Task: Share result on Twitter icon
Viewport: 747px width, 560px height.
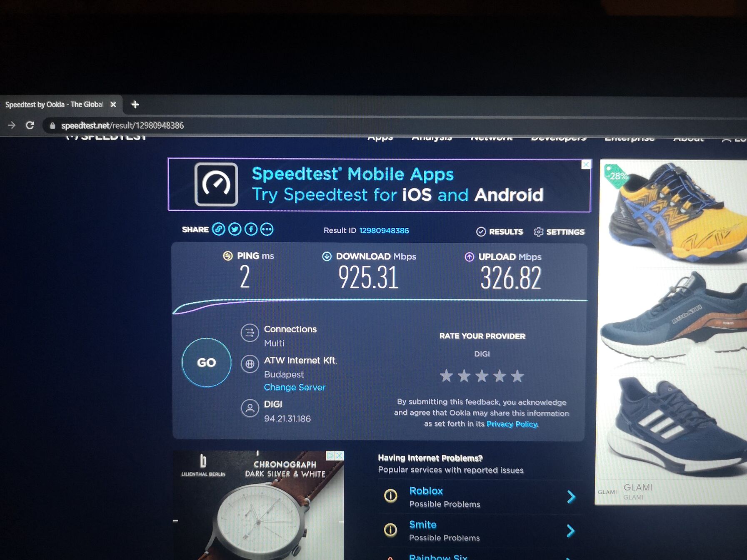Action: click(x=235, y=229)
